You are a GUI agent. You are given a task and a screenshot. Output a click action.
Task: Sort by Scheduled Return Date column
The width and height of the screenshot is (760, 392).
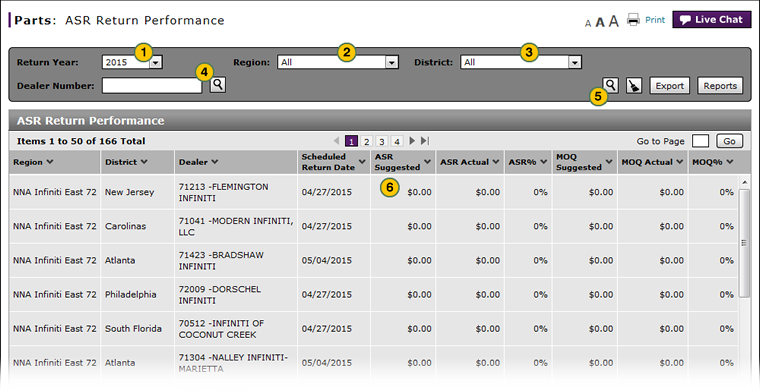click(333, 162)
